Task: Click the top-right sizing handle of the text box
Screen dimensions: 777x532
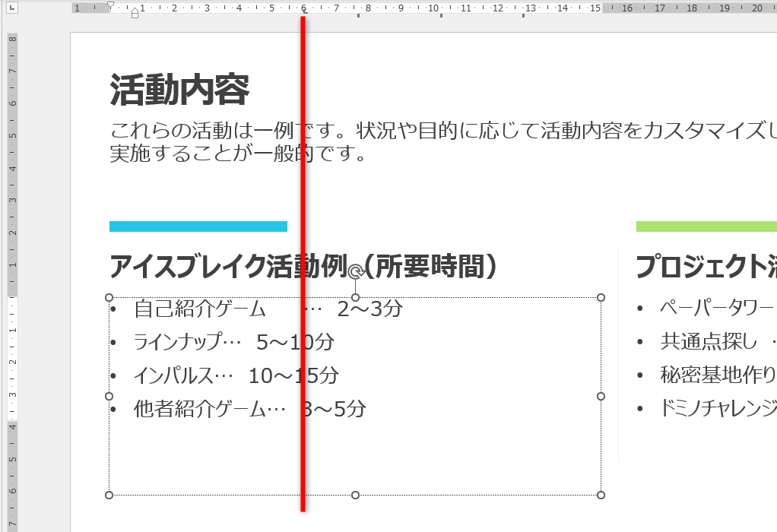Action: pyautogui.click(x=601, y=297)
